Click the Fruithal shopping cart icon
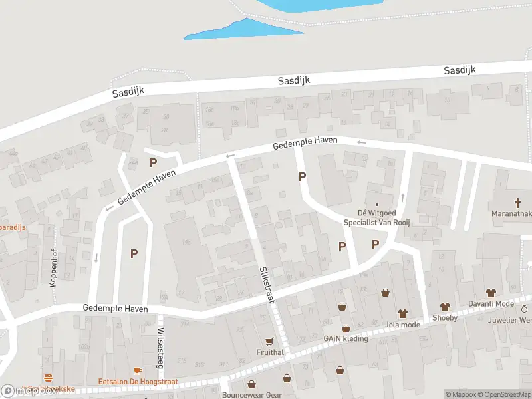The width and height of the screenshot is (532, 399). coord(269,341)
